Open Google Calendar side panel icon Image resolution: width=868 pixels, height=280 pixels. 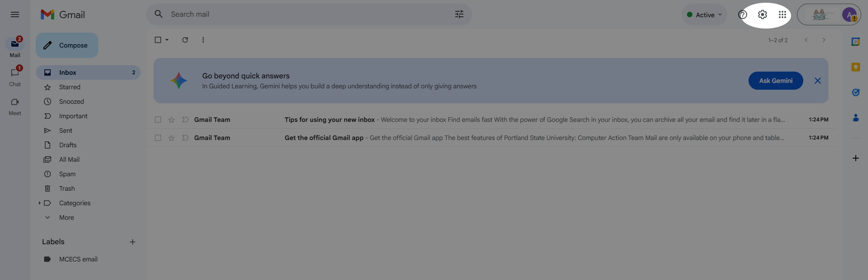point(855,42)
